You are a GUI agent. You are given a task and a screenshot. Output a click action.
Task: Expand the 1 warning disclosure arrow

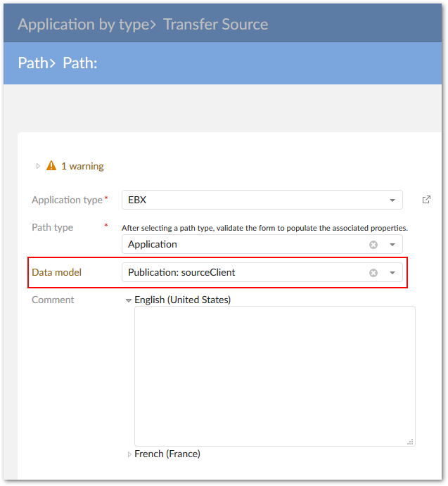[38, 167]
